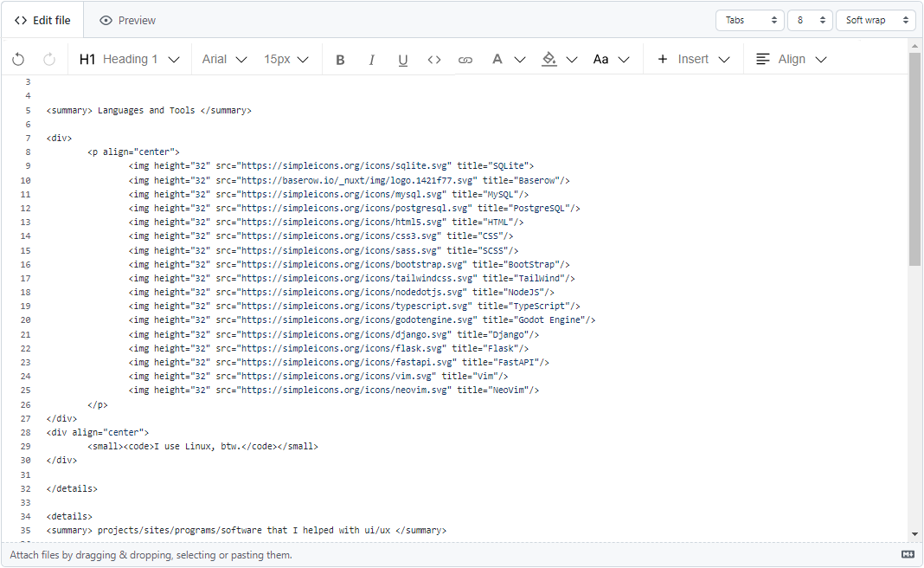Click the undo arrow icon
The height and width of the screenshot is (568, 924).
coord(18,59)
